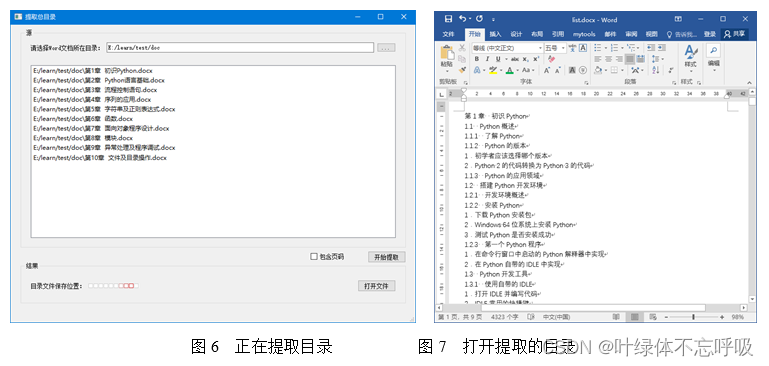
Task: Click the Redo/Repeat icon in Word's title bar
Action: coord(479,19)
